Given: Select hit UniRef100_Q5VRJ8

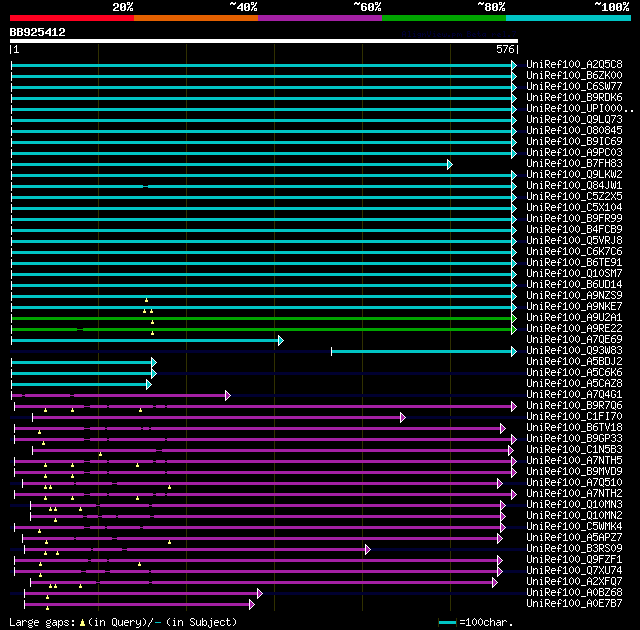Looking at the screenshot, I should 574,241.
